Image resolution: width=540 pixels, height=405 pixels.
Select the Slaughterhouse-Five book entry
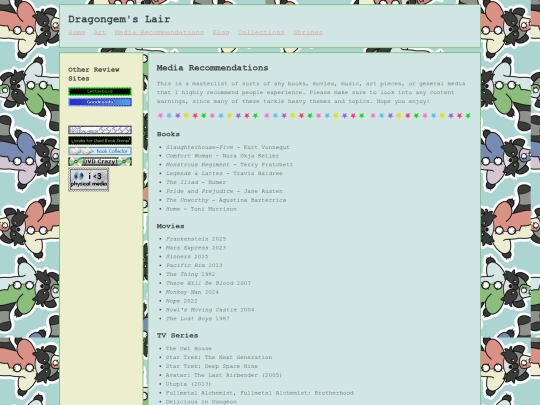click(x=228, y=147)
